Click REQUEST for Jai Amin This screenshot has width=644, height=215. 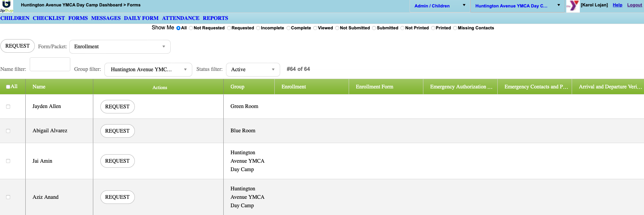coord(117,161)
